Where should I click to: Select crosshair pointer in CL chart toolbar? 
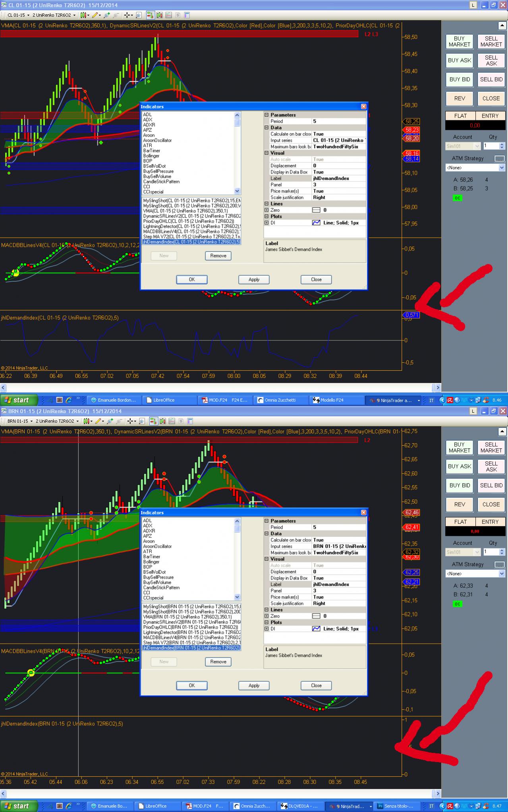click(x=128, y=15)
